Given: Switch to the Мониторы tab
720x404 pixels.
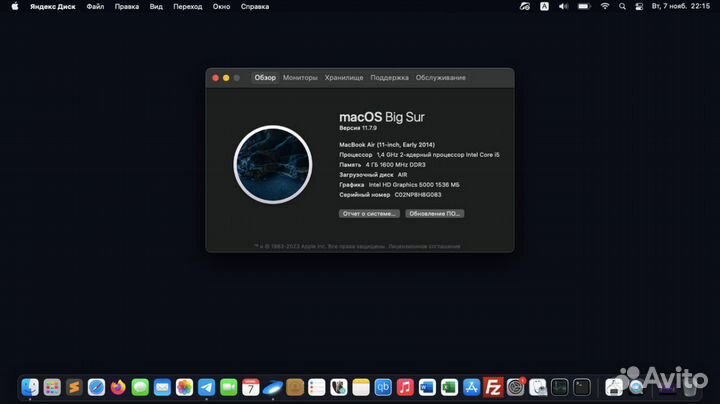Looking at the screenshot, I should pyautogui.click(x=300, y=78).
